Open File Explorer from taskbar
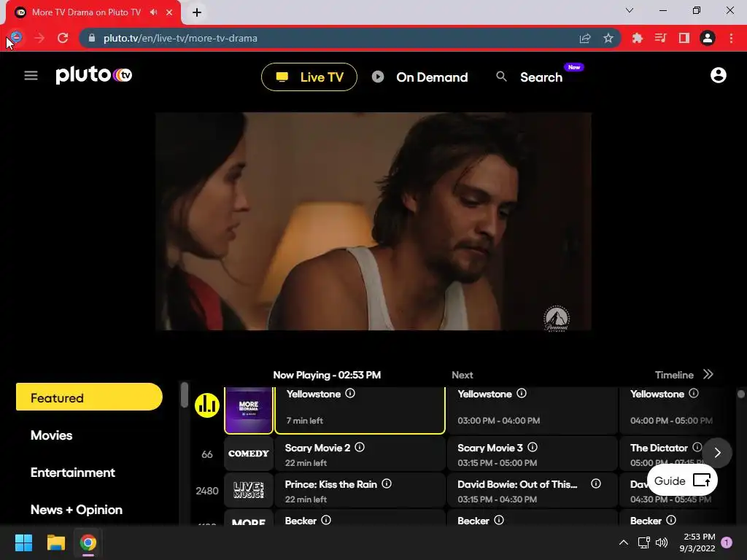747x560 pixels. [x=55, y=542]
